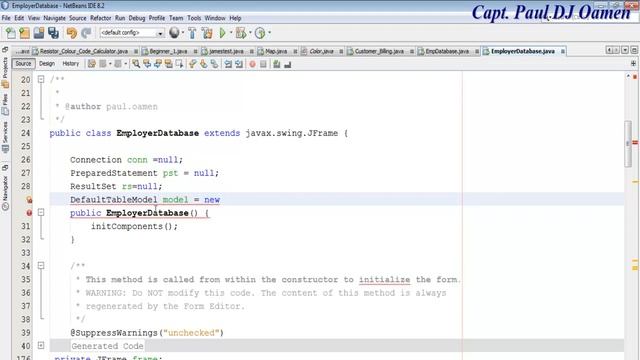Click the Find Selection magnifier icon

(136, 64)
